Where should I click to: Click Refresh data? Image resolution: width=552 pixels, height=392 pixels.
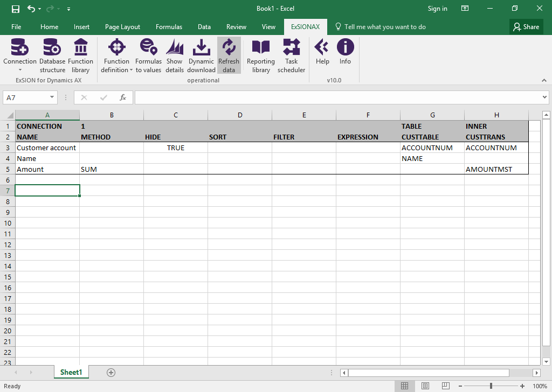tap(229, 55)
